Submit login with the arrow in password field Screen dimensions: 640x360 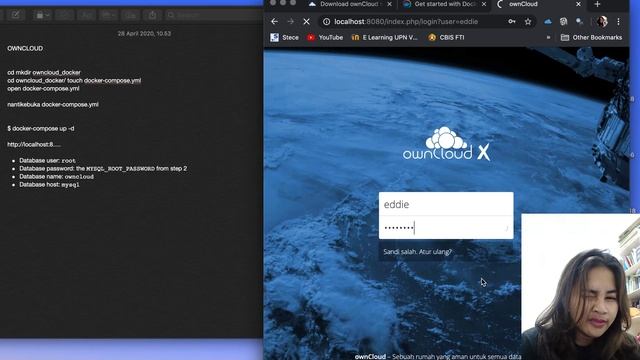click(x=507, y=228)
